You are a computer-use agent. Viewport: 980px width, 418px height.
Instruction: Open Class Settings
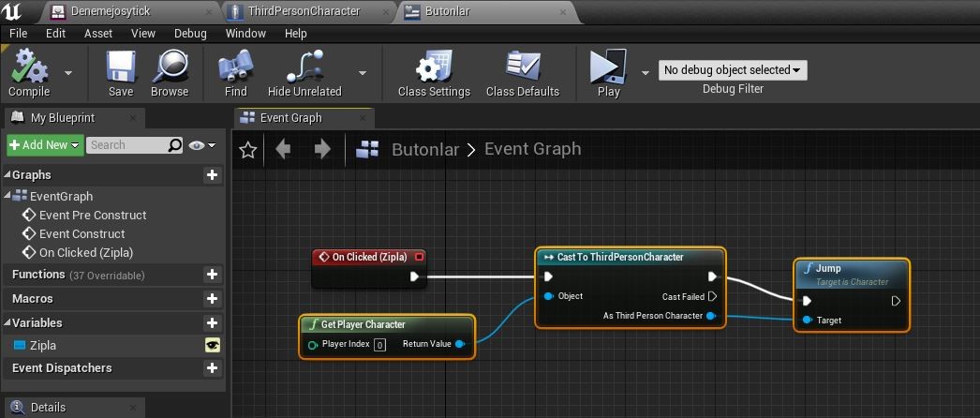coord(434,73)
